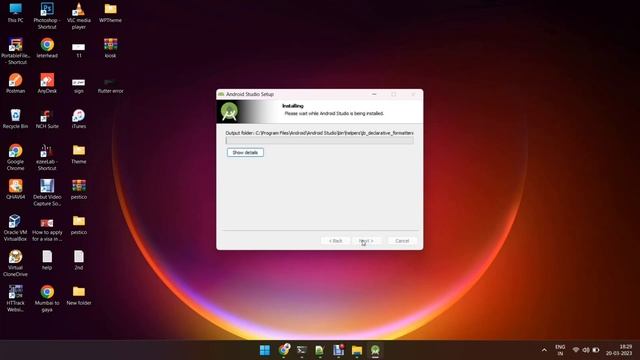
Task: Show hidden system tray icons
Action: (x=544, y=350)
